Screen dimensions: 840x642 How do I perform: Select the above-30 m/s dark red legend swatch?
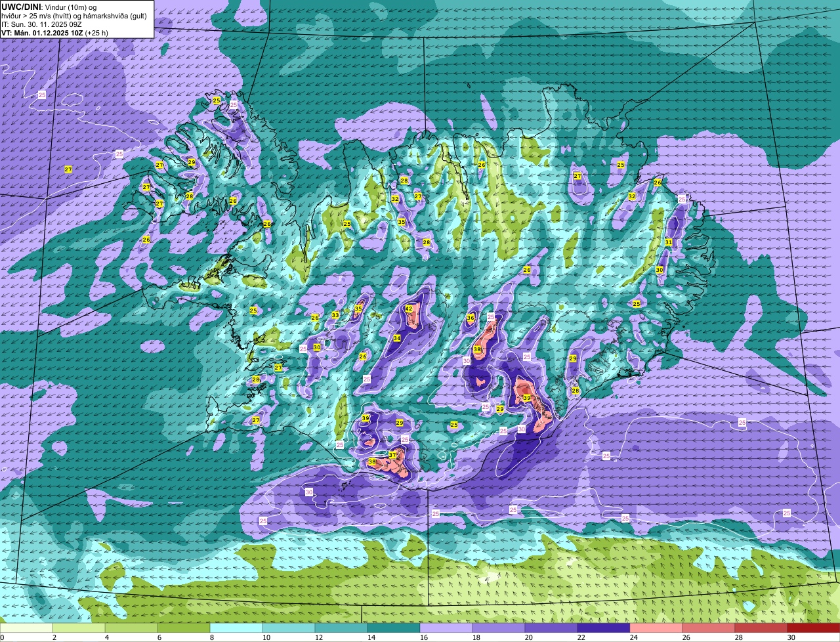814,628
